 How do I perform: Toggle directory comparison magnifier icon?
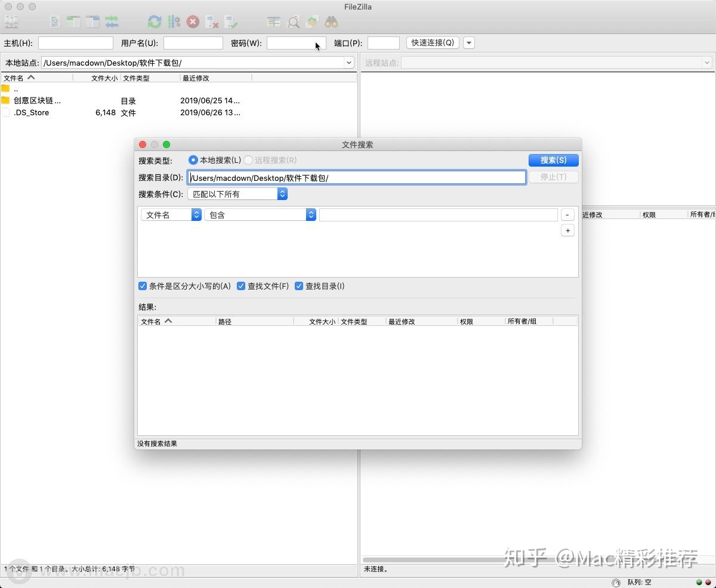[x=293, y=22]
